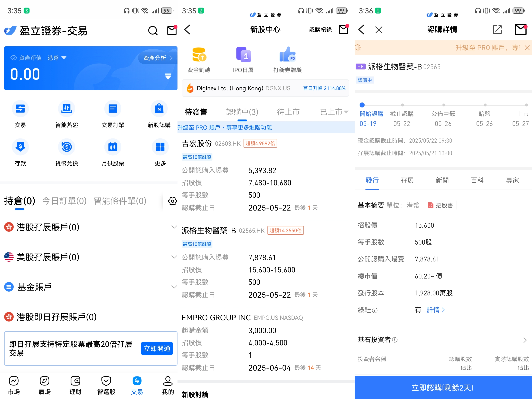This screenshot has width=532, height=399.
Task: Expand 基金賬戶 account row
Action: coord(91,287)
